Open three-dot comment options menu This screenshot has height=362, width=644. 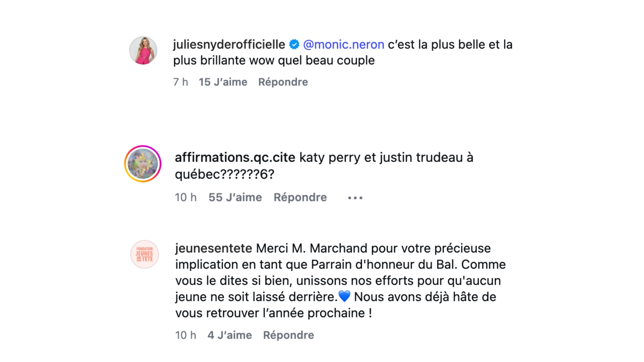point(355,198)
